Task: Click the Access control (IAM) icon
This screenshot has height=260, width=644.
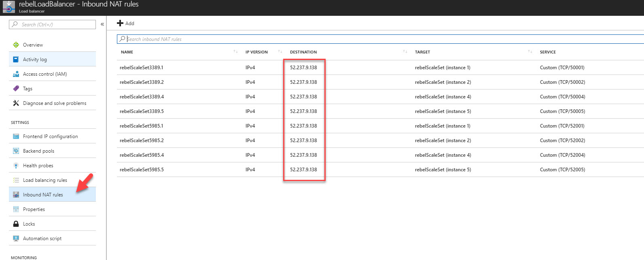Action: point(16,74)
